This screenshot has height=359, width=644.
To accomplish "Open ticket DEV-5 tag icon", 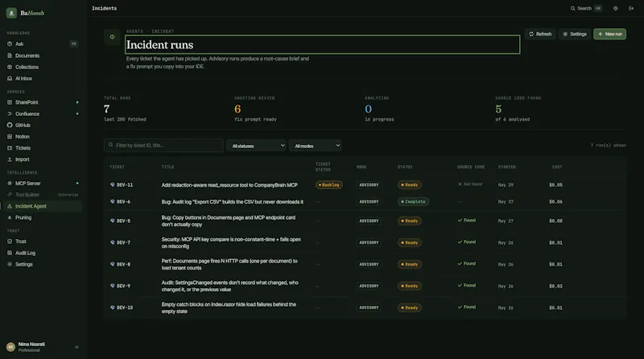I will point(113,221).
